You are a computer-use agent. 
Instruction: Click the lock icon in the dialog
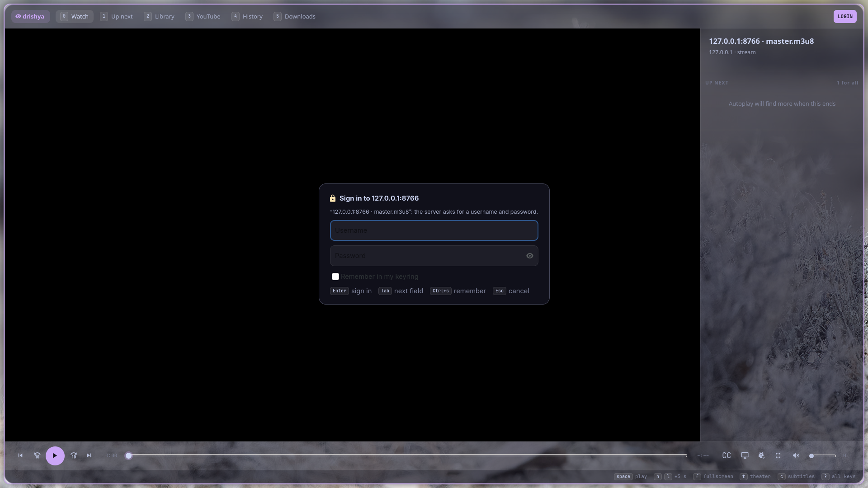(x=333, y=198)
